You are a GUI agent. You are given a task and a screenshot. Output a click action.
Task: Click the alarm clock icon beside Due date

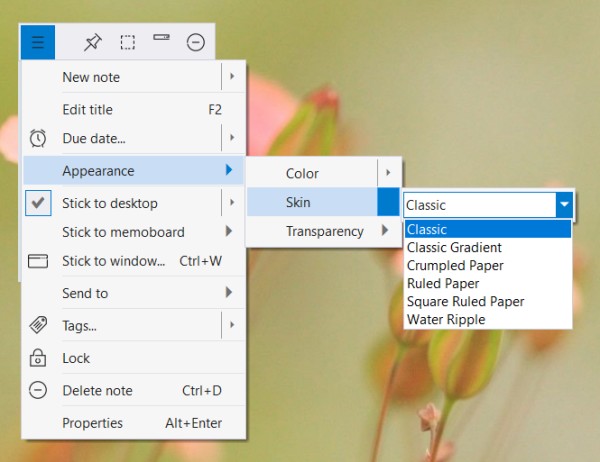point(38,138)
